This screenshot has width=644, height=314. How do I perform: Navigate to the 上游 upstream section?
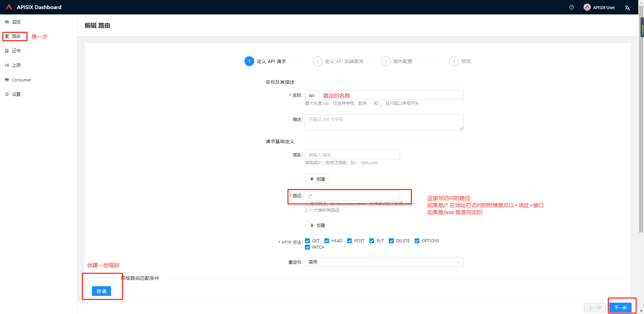click(16, 65)
